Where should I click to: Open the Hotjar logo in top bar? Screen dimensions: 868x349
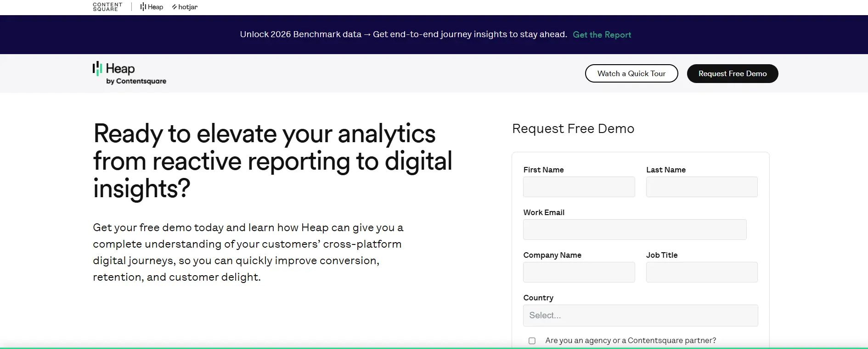tap(185, 7)
